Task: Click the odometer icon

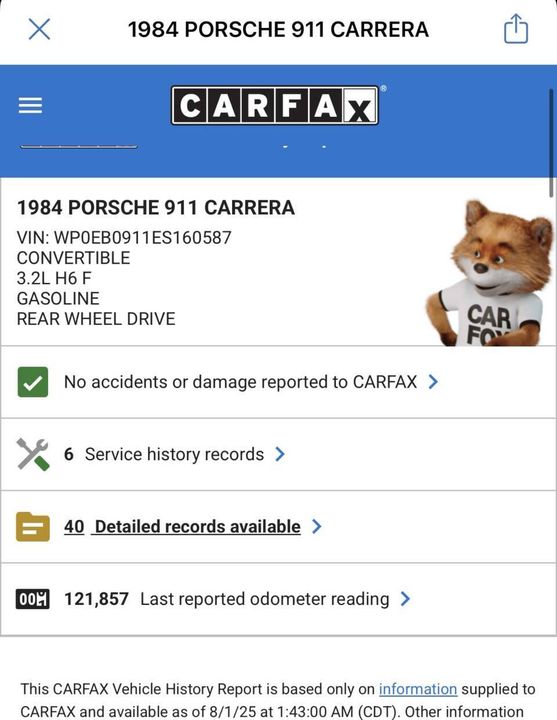Action: click(x=33, y=599)
